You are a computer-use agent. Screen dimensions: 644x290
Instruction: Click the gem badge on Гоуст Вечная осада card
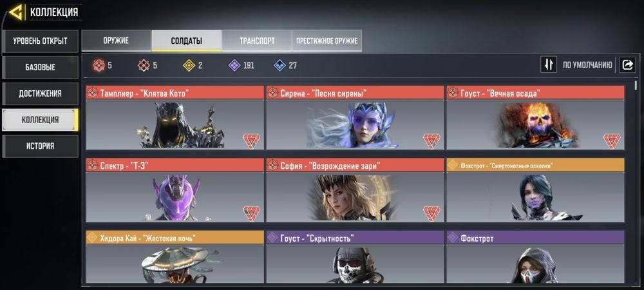[x=612, y=141]
